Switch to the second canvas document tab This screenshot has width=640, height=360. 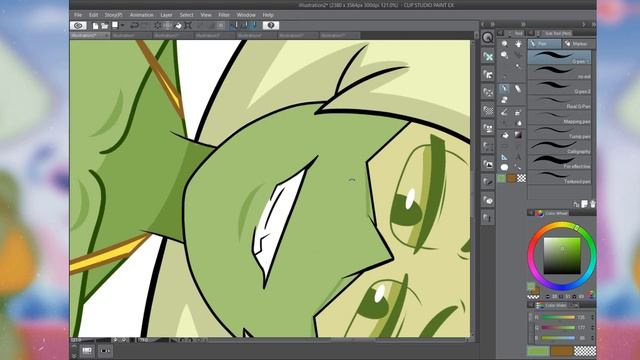point(131,36)
